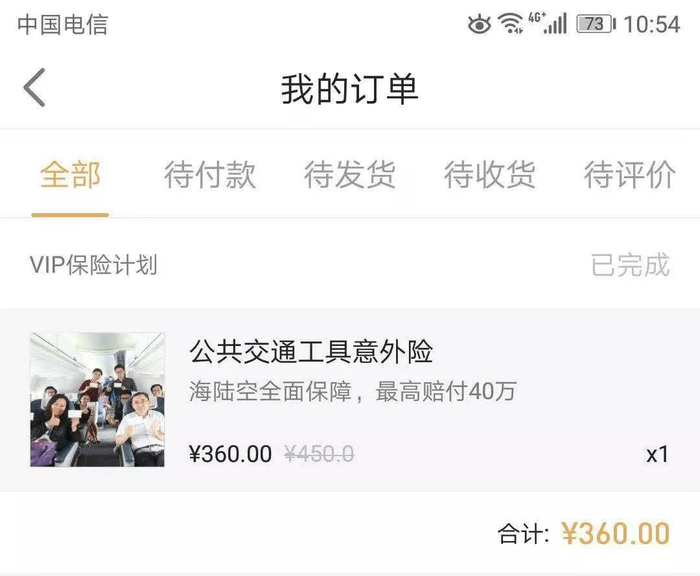Viewport: 700px width, 576px height.
Task: Tap the 4G signal strength icon
Action: tap(548, 23)
